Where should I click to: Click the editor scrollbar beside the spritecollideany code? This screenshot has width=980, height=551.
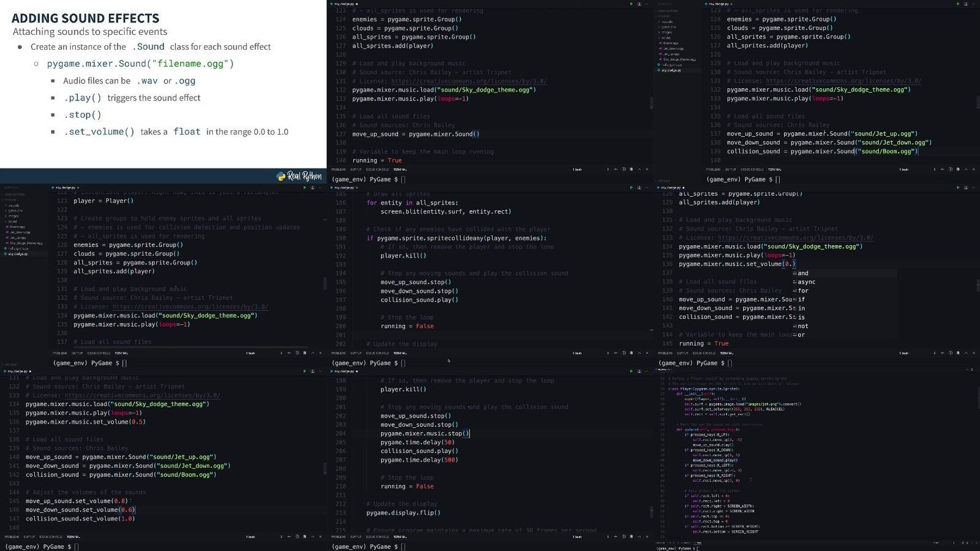click(x=651, y=270)
